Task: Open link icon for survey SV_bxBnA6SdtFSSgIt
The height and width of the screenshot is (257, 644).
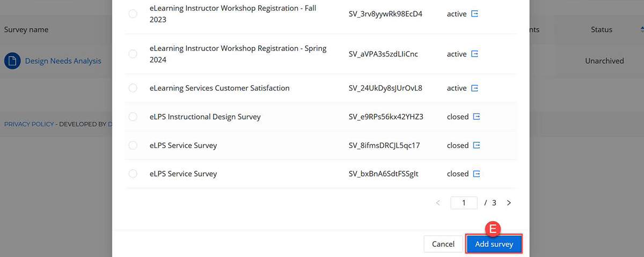Action: coord(476,174)
